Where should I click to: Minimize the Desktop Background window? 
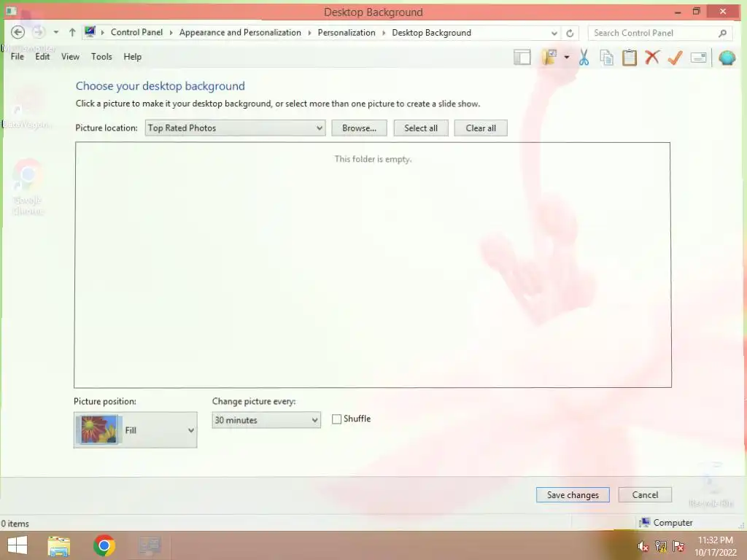pos(678,12)
